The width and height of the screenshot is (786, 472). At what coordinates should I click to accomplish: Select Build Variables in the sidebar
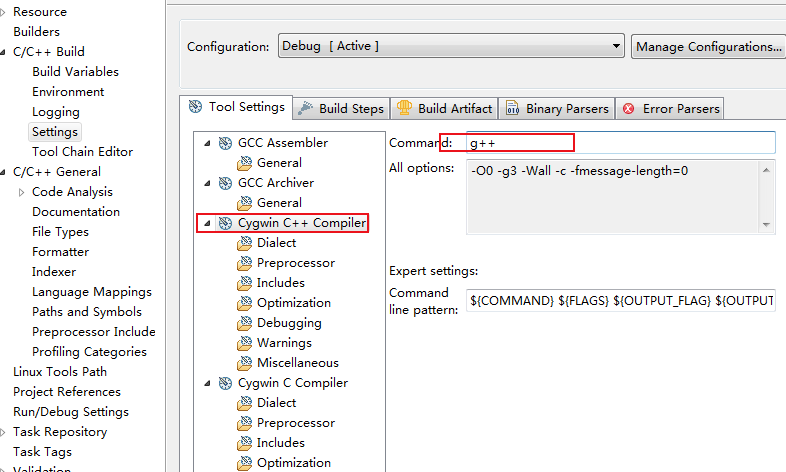76,72
